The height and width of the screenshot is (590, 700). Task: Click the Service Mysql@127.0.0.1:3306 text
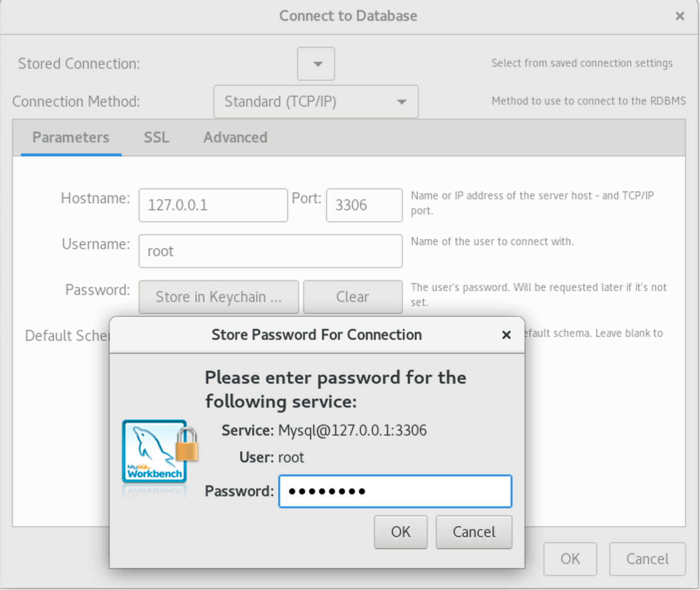click(324, 431)
